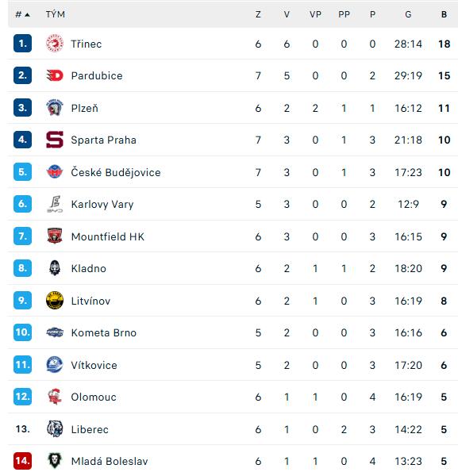Click the Liberec tiger logo

coord(55,428)
